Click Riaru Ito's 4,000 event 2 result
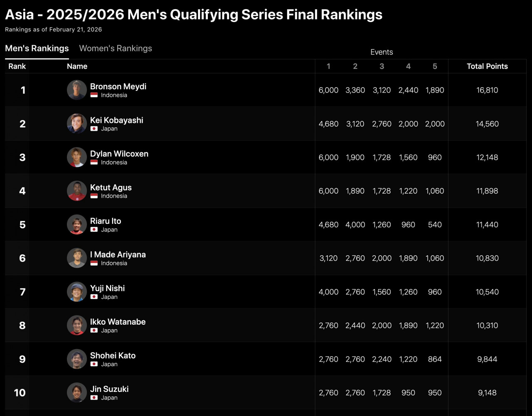 coord(355,225)
